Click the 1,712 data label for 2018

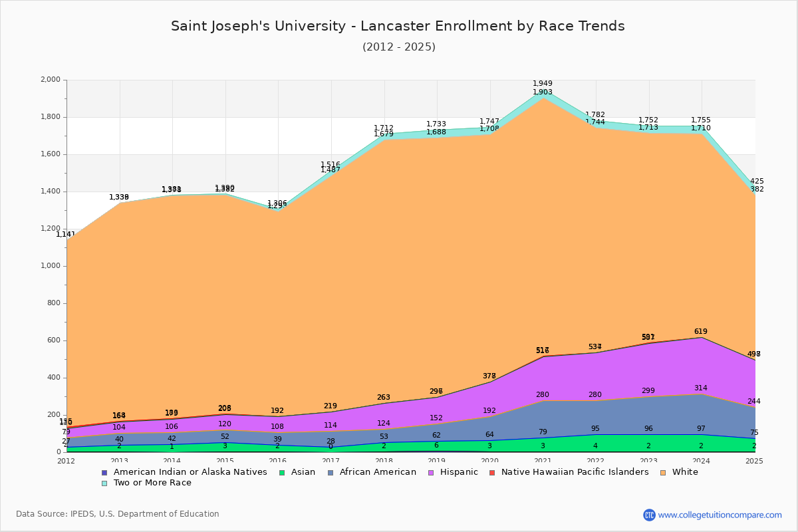(384, 128)
